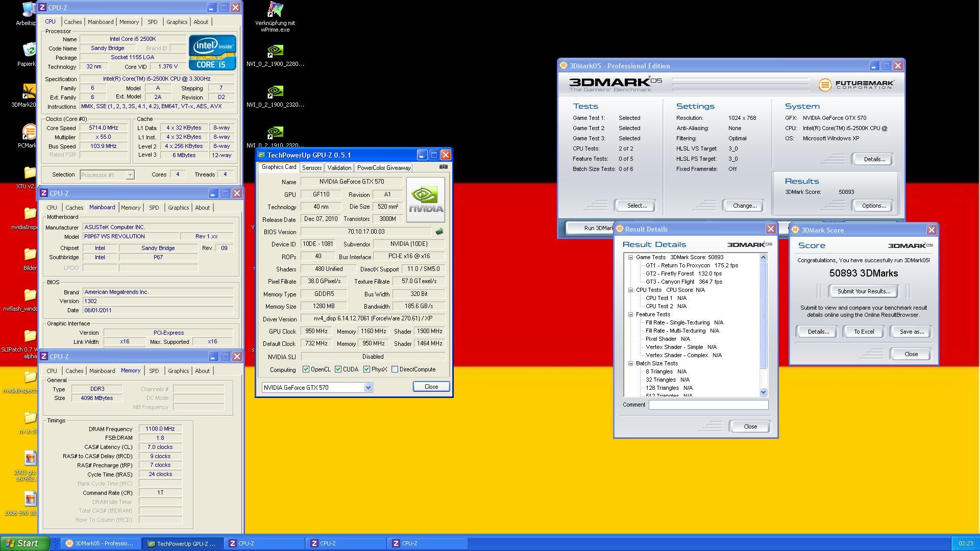Click the taskbar clock showing 02:23

click(x=965, y=544)
